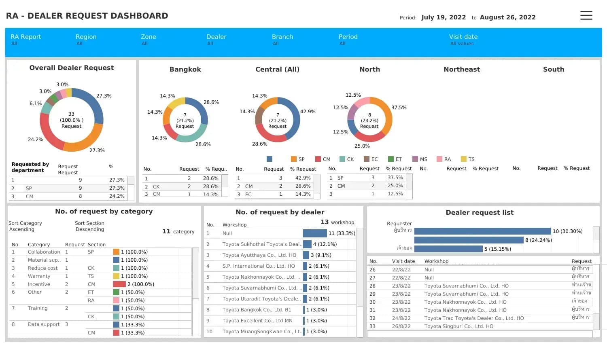
Task: Open the Region filter dropdown
Action: coord(86,40)
